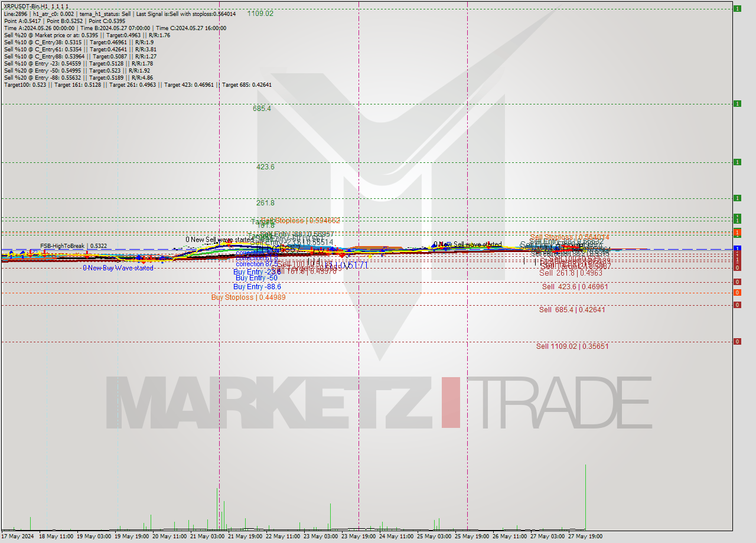Viewport: 756px width, 543px height.
Task: Select the 'Sell %20 @ Market price' line
Action: click(87, 35)
